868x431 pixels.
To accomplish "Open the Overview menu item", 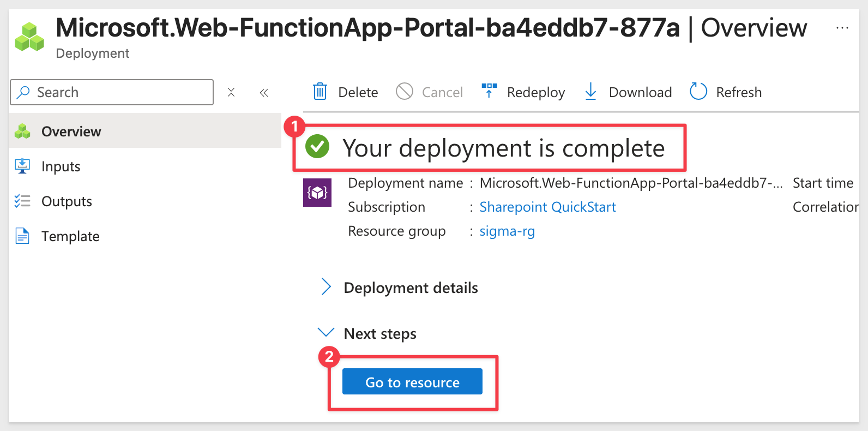I will coord(145,131).
